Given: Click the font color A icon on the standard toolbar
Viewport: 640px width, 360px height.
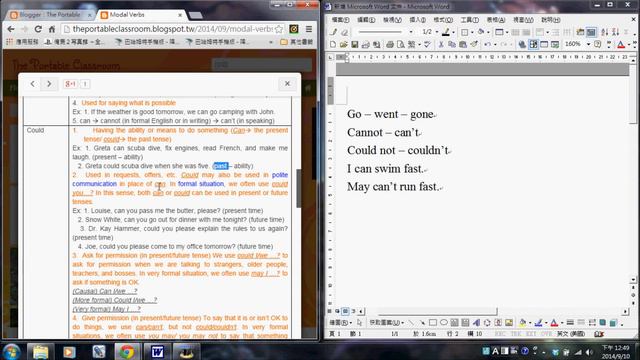Looking at the screenshot, I should (621, 44).
